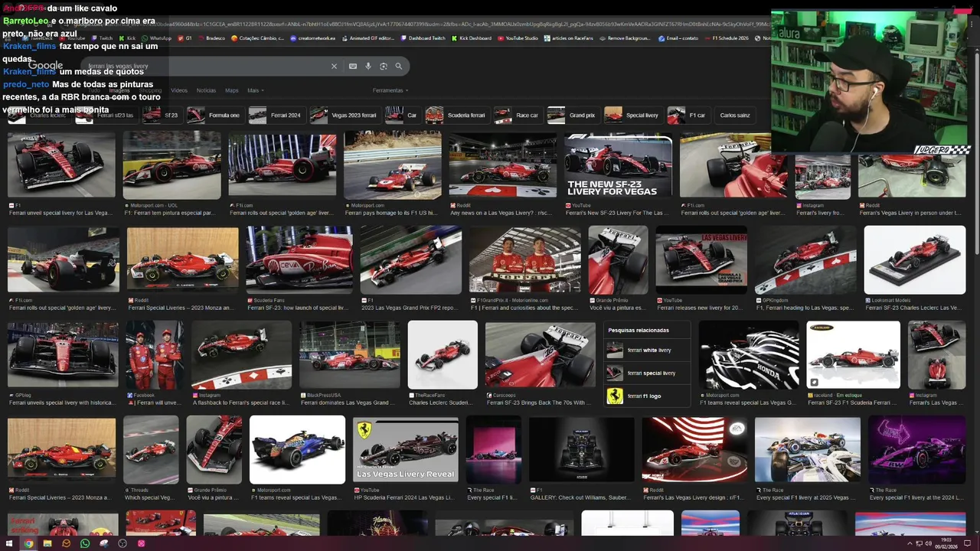980x551 pixels.
Task: Filter images by Car chip
Action: (x=403, y=115)
